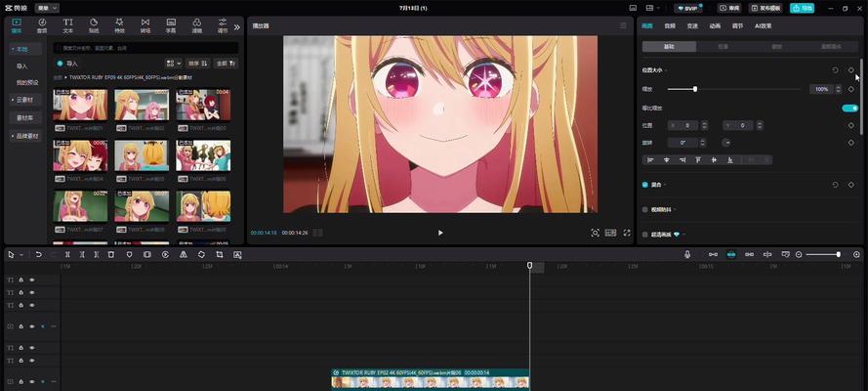Open the layout dropdown in the top bar
The width and height of the screenshot is (868, 391).
654,8
